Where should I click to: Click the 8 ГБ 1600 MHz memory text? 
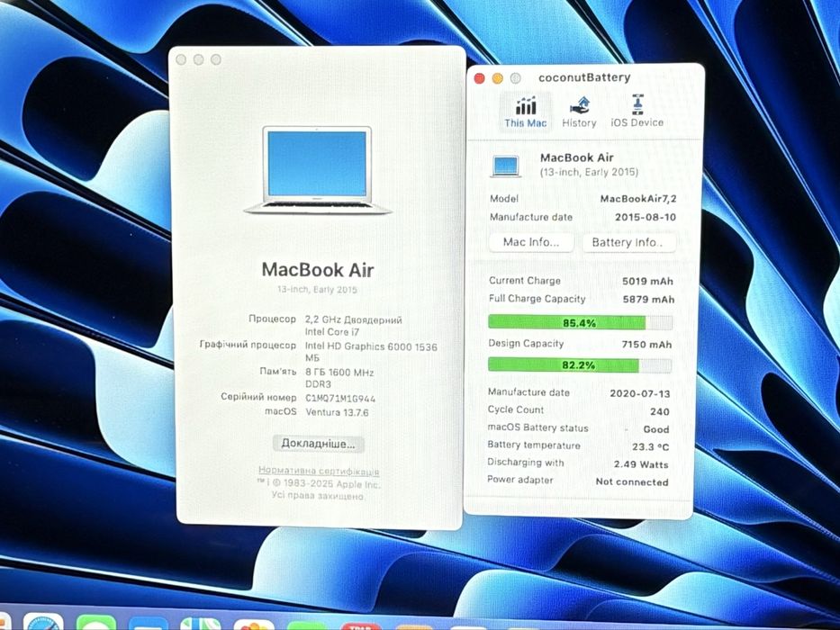pos(339,373)
